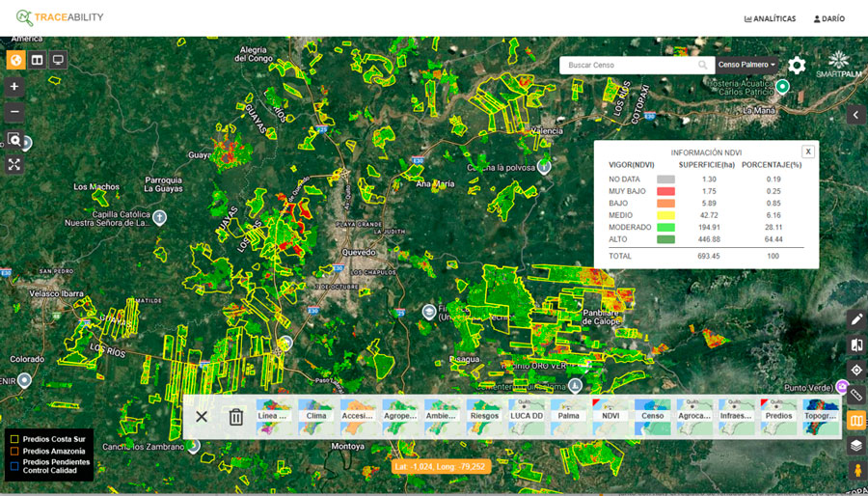Click the zoom-to-area magnifier tool
The image size is (868, 496).
coord(14,140)
